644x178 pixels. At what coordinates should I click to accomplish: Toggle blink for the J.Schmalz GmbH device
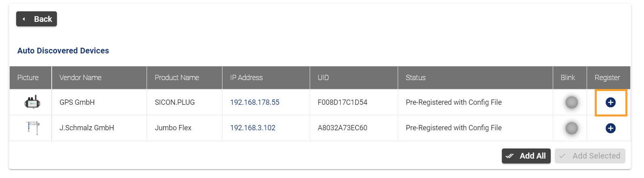click(x=571, y=128)
